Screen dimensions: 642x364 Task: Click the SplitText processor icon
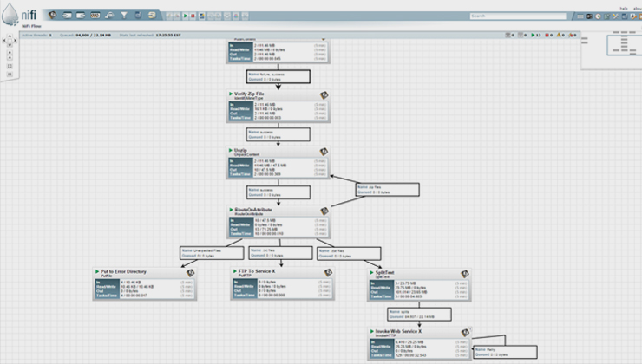(x=464, y=274)
